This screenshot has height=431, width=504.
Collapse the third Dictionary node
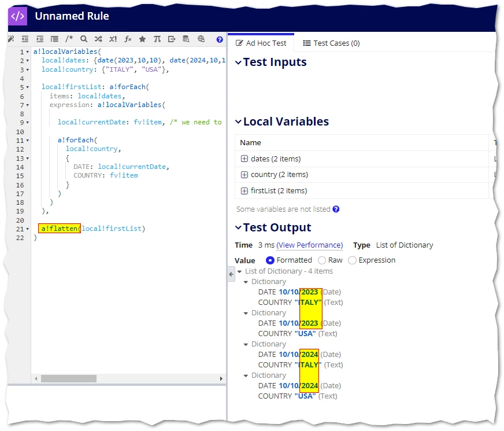(246, 344)
